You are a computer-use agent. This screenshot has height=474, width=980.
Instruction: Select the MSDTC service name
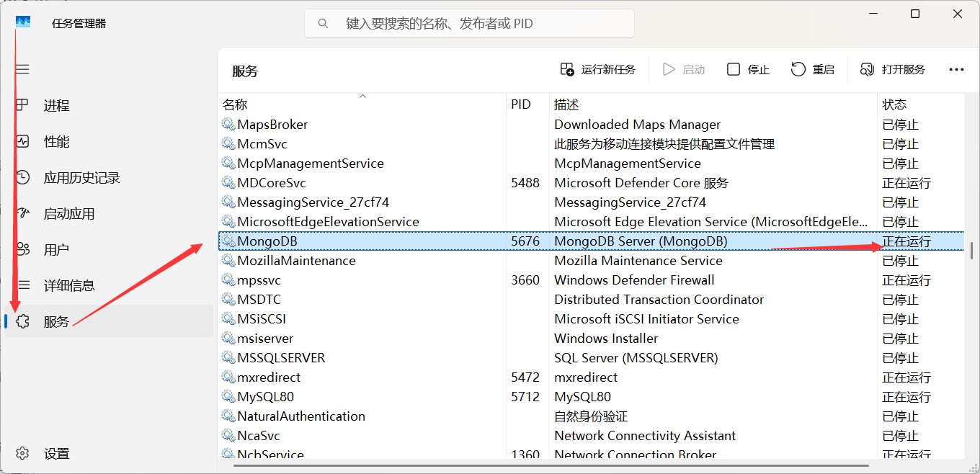click(x=259, y=300)
